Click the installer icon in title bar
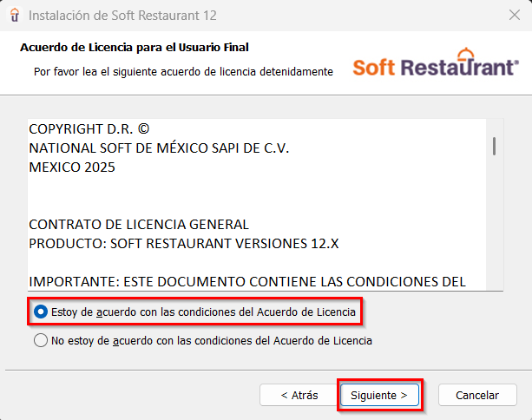 click(15, 16)
